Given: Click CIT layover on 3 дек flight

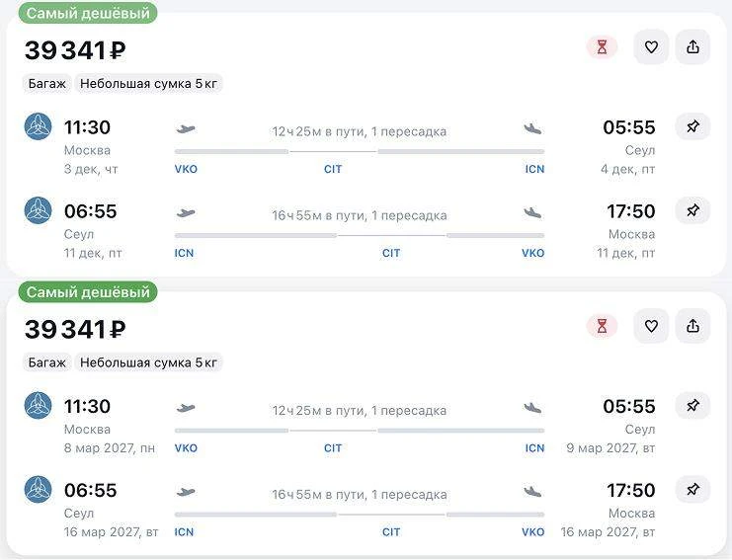Looking at the screenshot, I should pyautogui.click(x=333, y=169).
